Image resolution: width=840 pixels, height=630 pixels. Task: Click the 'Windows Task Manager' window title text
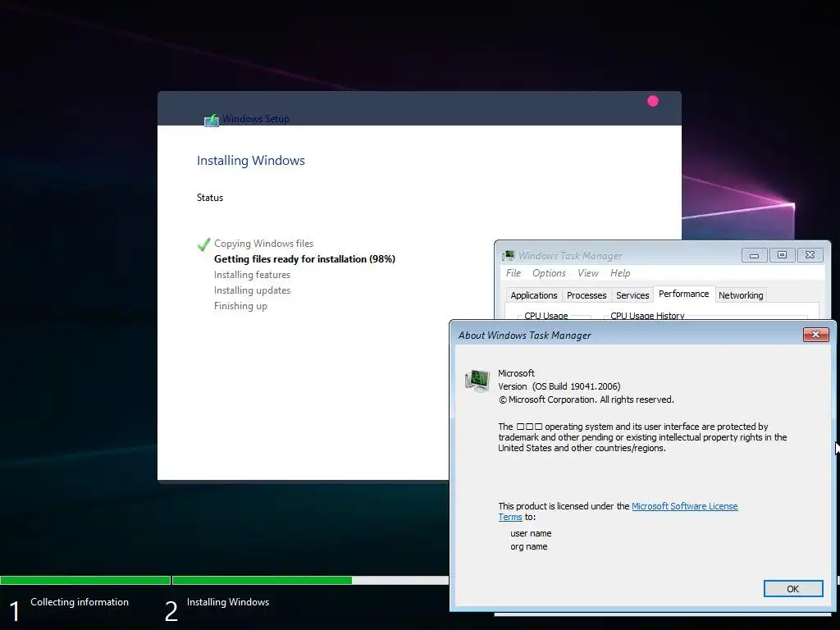coord(570,256)
